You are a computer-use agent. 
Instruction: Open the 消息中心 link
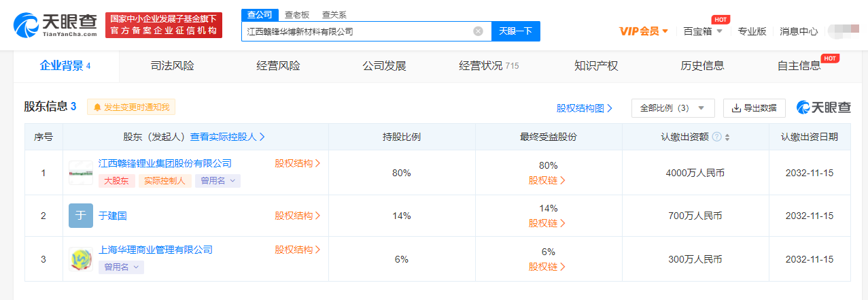pyautogui.click(x=799, y=31)
